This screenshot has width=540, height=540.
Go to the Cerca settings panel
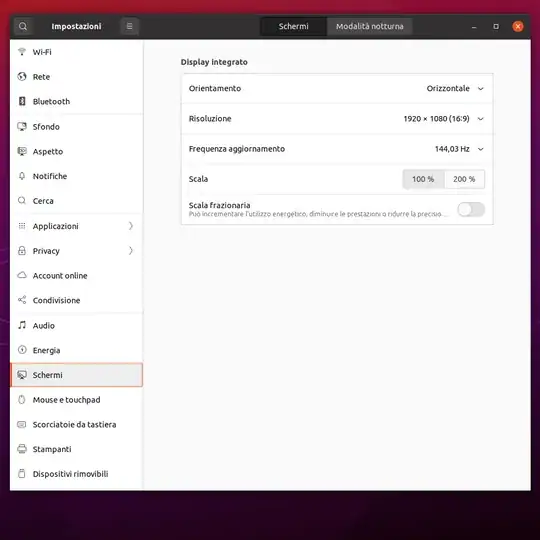(76, 201)
